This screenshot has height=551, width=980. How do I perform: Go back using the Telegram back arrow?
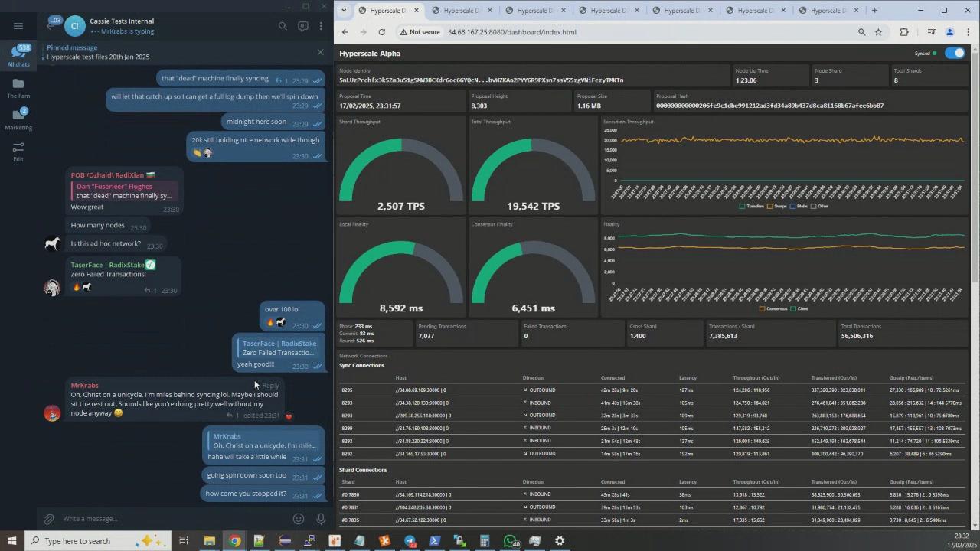click(x=51, y=25)
